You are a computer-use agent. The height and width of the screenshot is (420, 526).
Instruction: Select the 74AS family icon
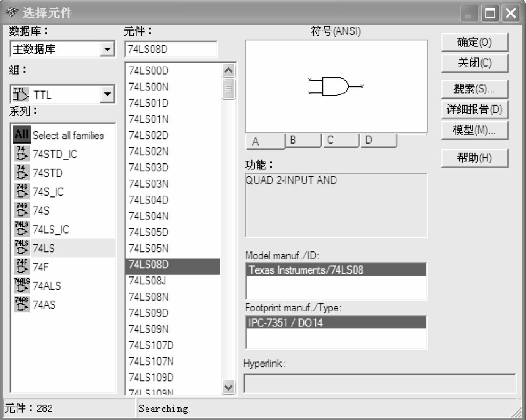pos(21,304)
